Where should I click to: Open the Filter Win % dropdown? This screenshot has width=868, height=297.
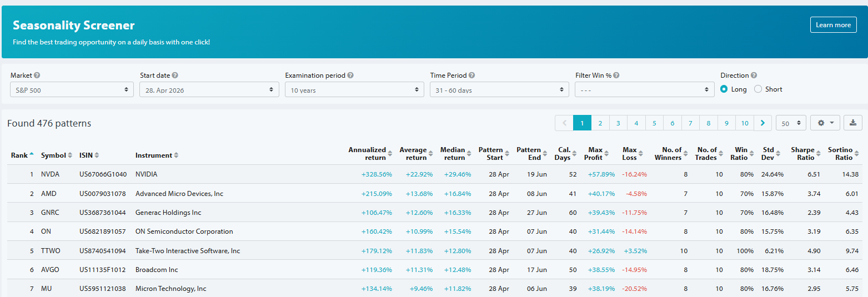click(645, 89)
